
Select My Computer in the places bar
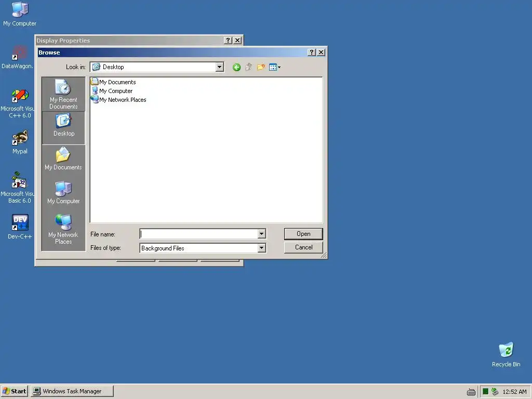pos(63,192)
